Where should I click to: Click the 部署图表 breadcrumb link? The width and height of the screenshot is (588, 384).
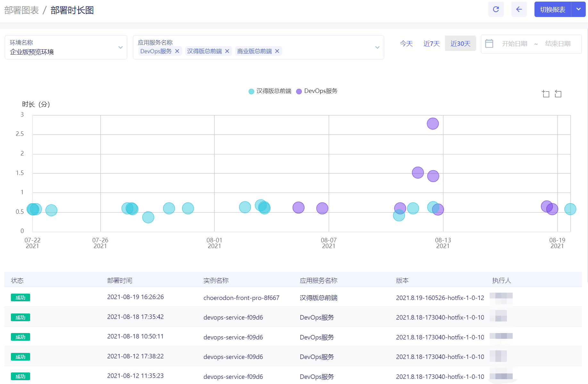pos(21,10)
